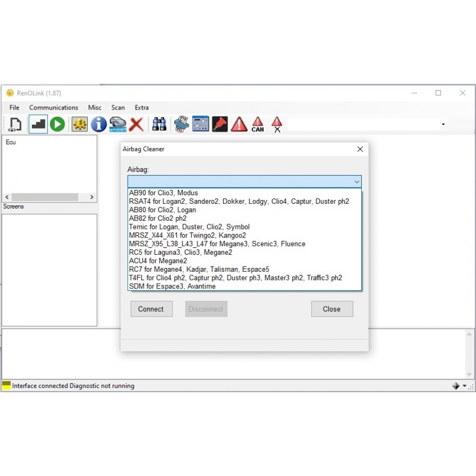Click the binoculars search icon
476x476 pixels.
[x=159, y=125]
